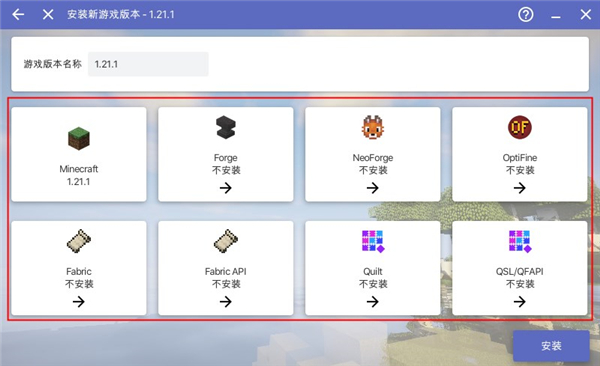Open Fabric API version list arrow

226,302
